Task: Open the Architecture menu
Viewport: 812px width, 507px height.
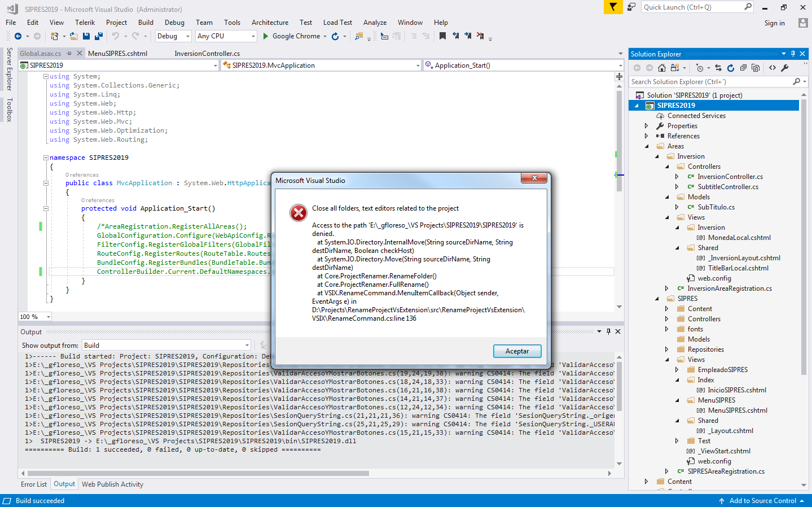Action: tap(270, 23)
